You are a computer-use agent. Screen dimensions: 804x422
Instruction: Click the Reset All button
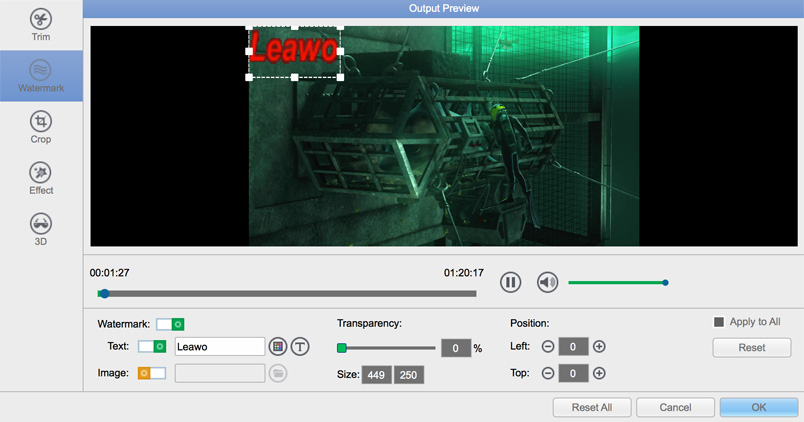click(x=590, y=407)
